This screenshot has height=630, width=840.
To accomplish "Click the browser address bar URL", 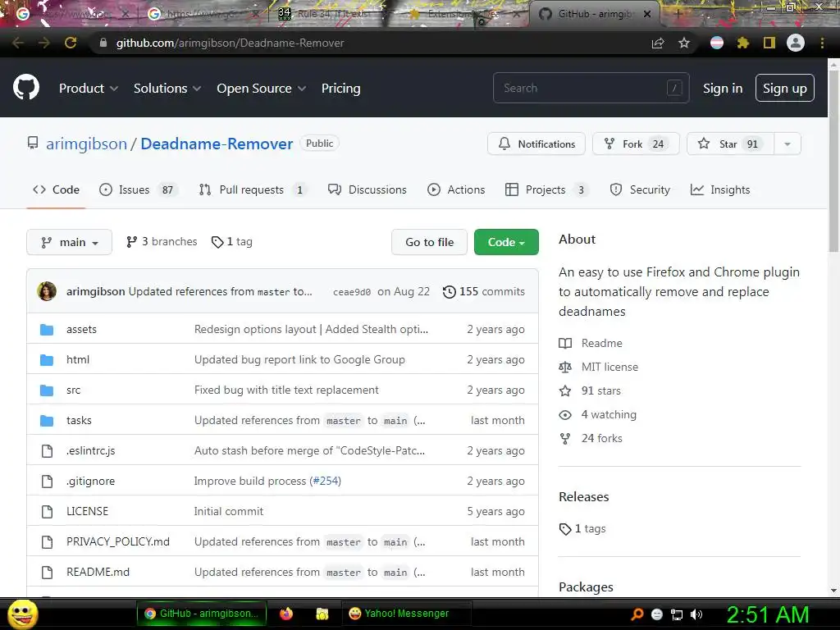I will 230,43.
